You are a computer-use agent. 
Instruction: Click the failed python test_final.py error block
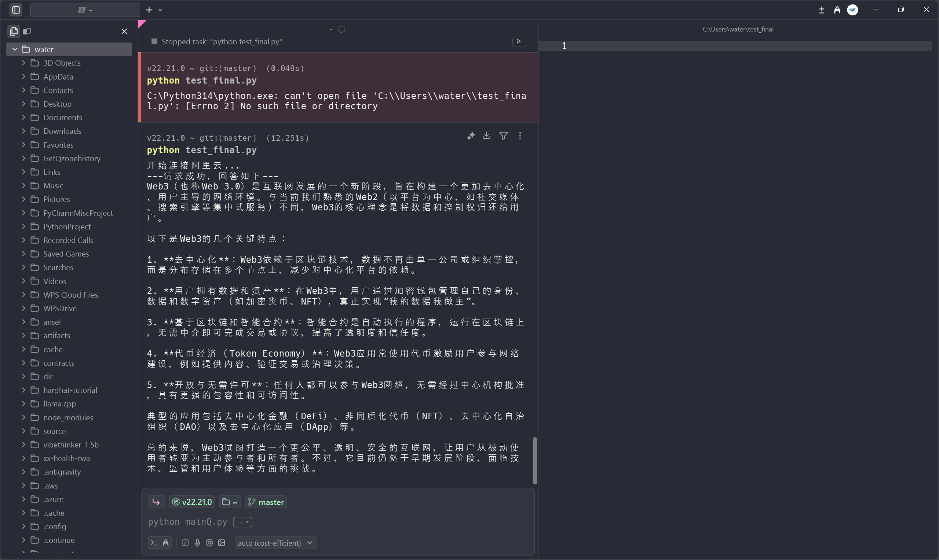point(339,87)
